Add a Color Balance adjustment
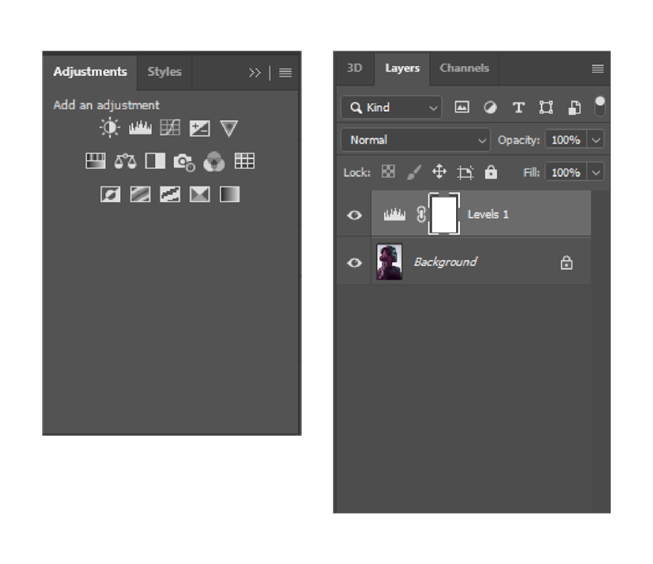The width and height of the screenshot is (653, 564). click(125, 161)
